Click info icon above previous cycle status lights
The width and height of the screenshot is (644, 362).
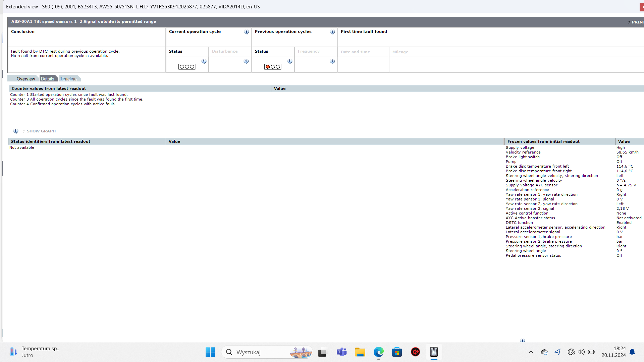290,61
